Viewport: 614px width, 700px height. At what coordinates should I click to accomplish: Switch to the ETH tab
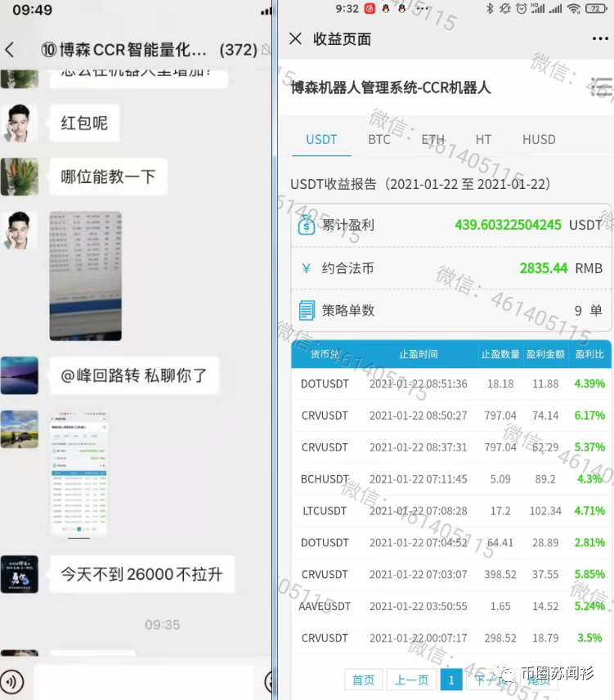433,140
